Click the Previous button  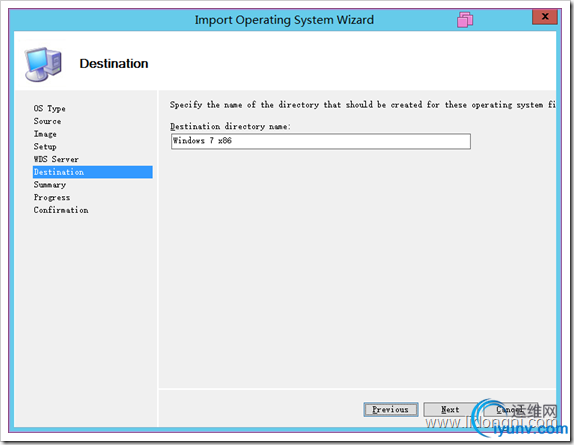pos(391,410)
